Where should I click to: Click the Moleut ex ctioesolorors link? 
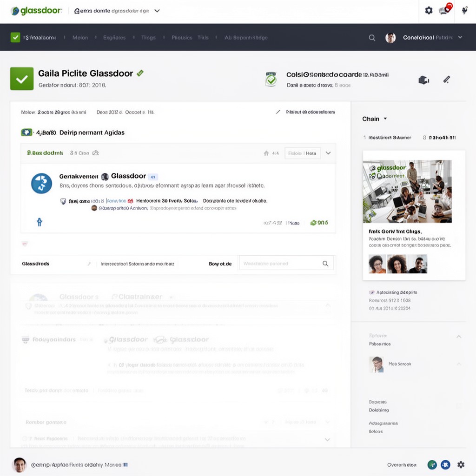[311, 112]
